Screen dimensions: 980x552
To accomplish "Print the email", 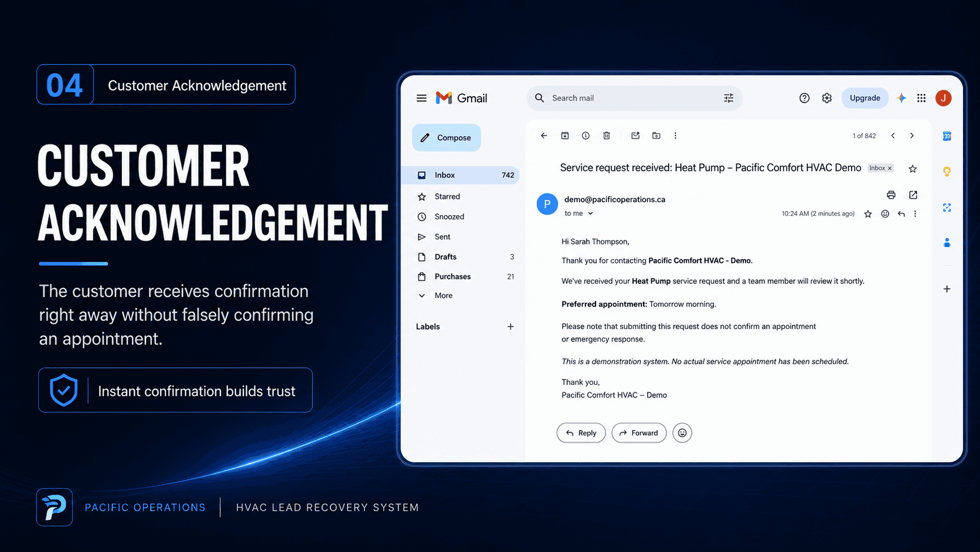I will point(891,195).
